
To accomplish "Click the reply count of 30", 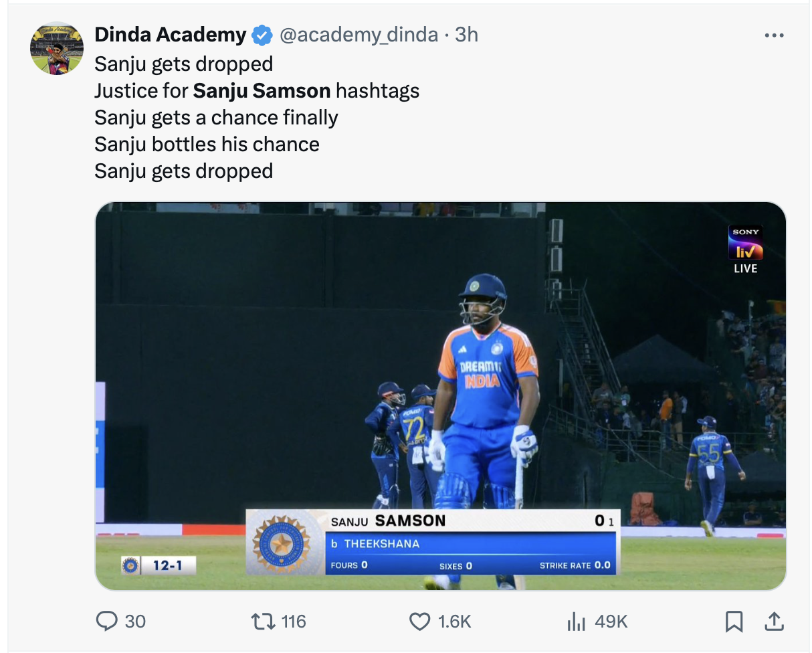I will 135,622.
